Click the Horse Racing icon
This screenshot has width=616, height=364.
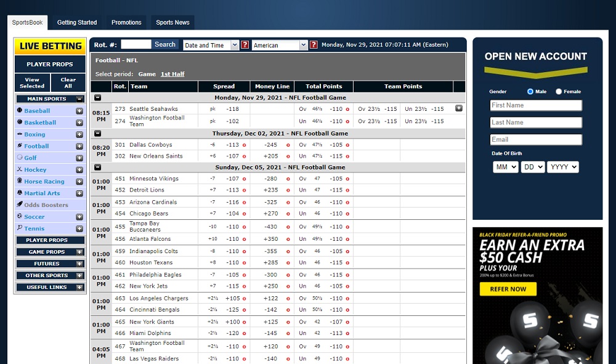click(20, 181)
